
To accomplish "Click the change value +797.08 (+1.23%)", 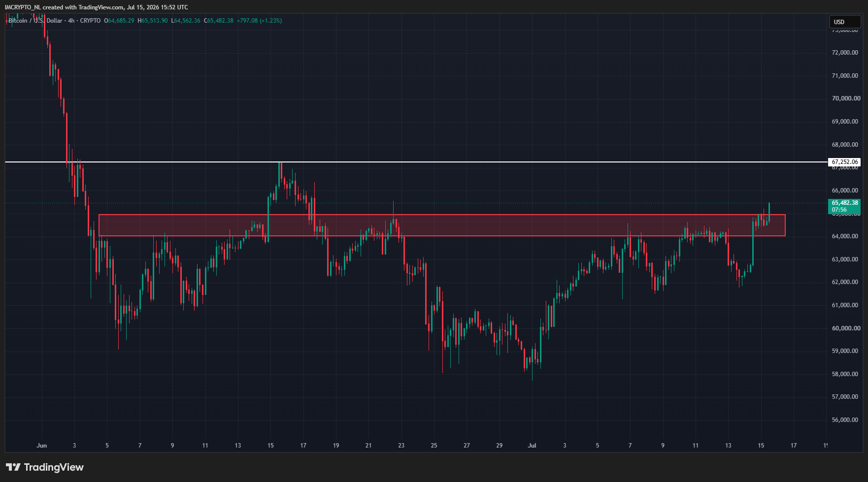I will [259, 21].
